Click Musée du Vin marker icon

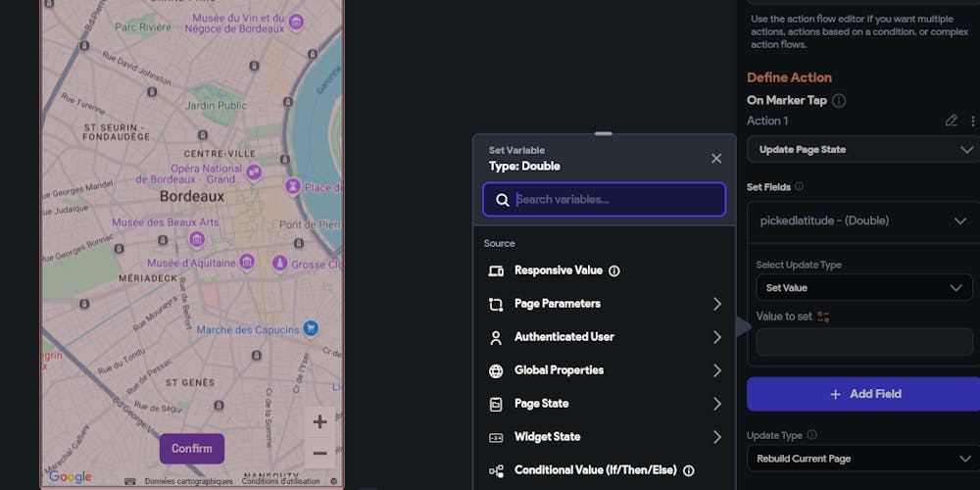coord(297,24)
